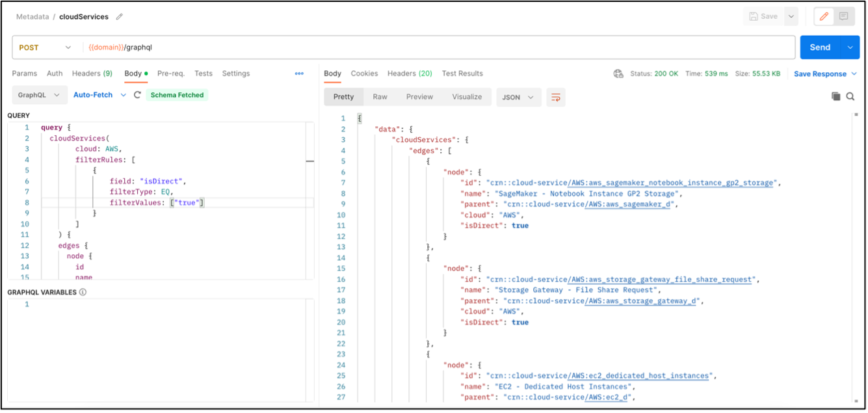The image size is (868, 413).
Task: Select the Visualize view mode
Action: (x=467, y=97)
